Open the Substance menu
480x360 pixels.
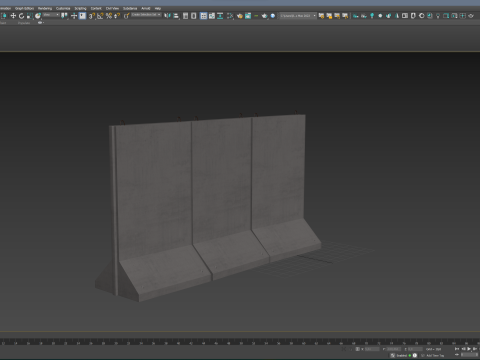tap(130, 8)
